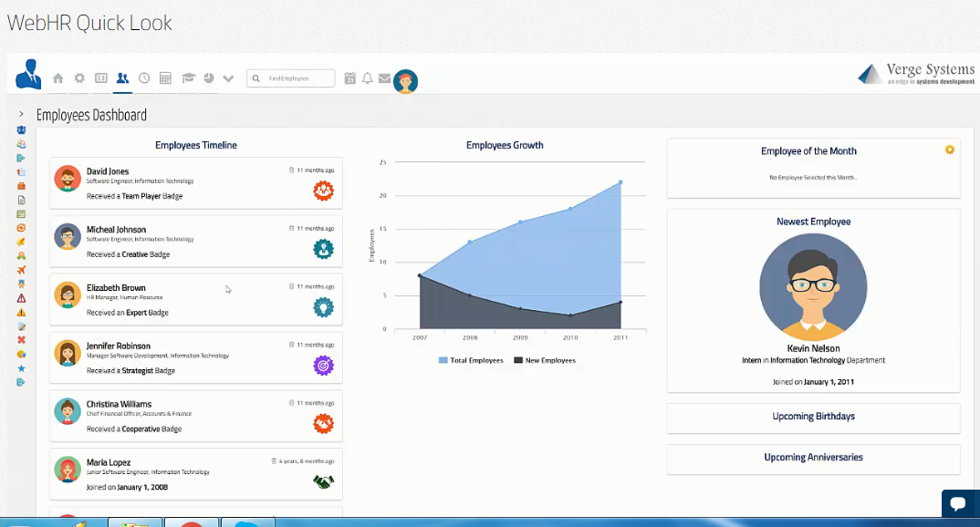This screenshot has height=527, width=980.
Task: Click the orange airplane sidebar icon
Action: (x=21, y=270)
